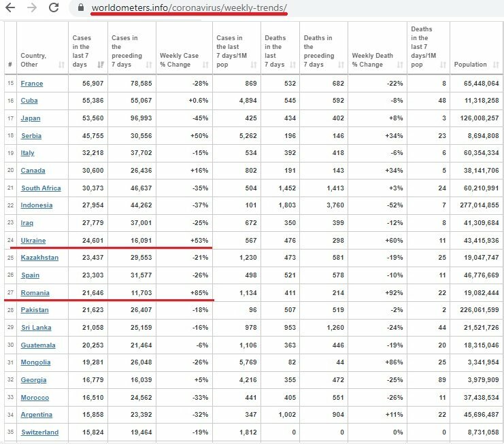Open the Morocco country link

[x=35, y=398]
